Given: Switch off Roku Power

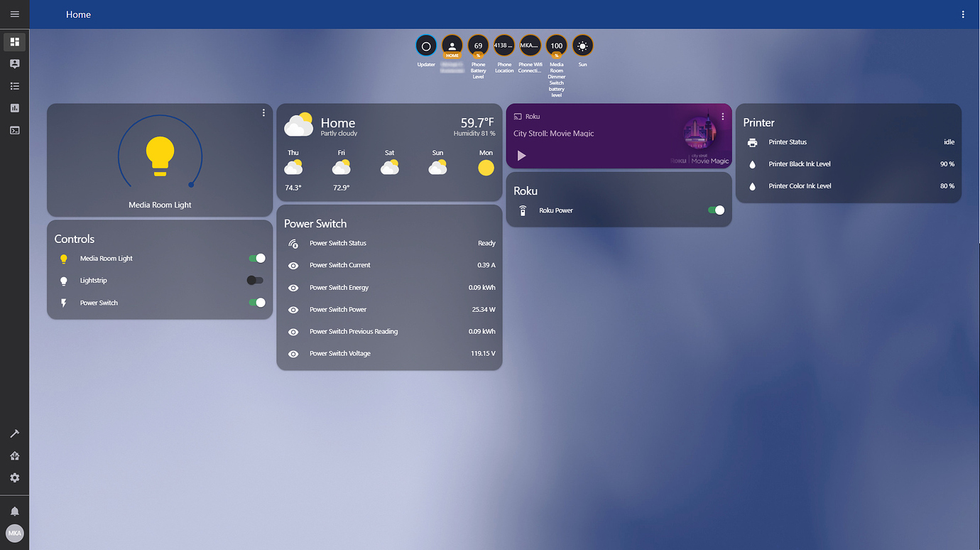Looking at the screenshot, I should pyautogui.click(x=716, y=210).
